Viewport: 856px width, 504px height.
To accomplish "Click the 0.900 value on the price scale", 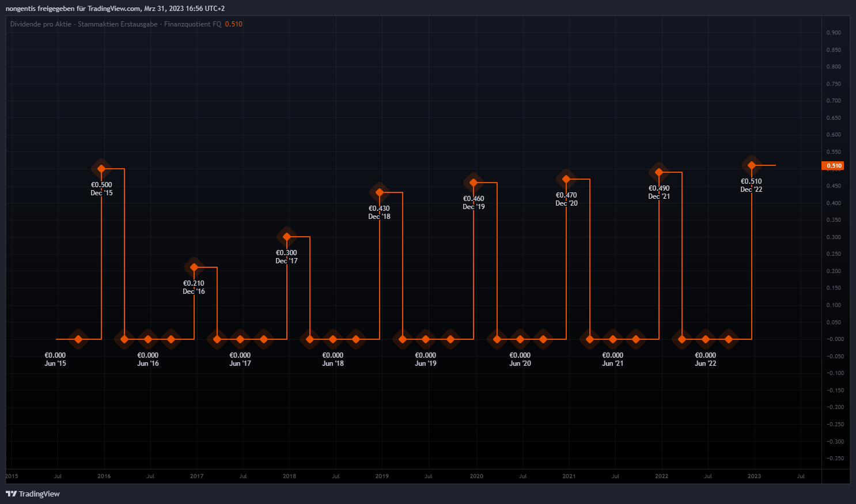I will pos(833,33).
